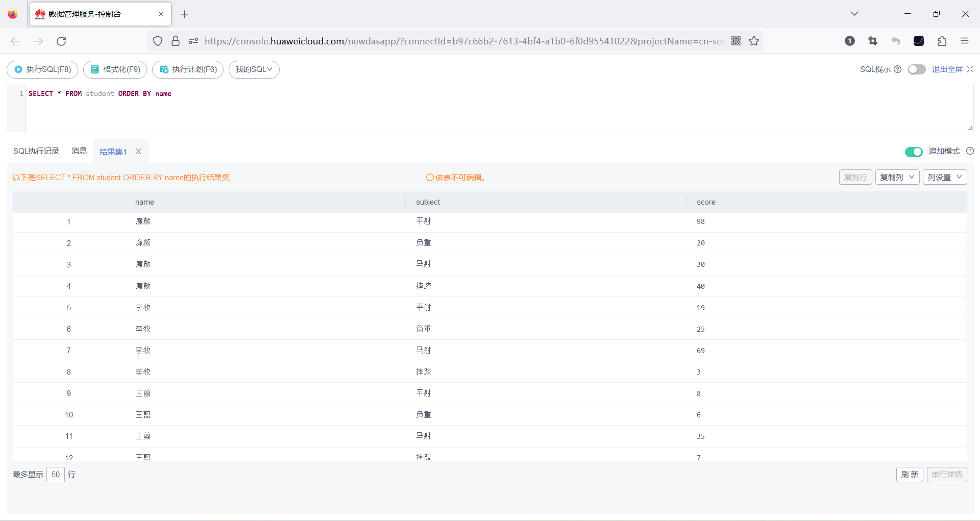This screenshot has height=521, width=980.
Task: Toggle the SQL提示 switch
Action: click(x=917, y=69)
